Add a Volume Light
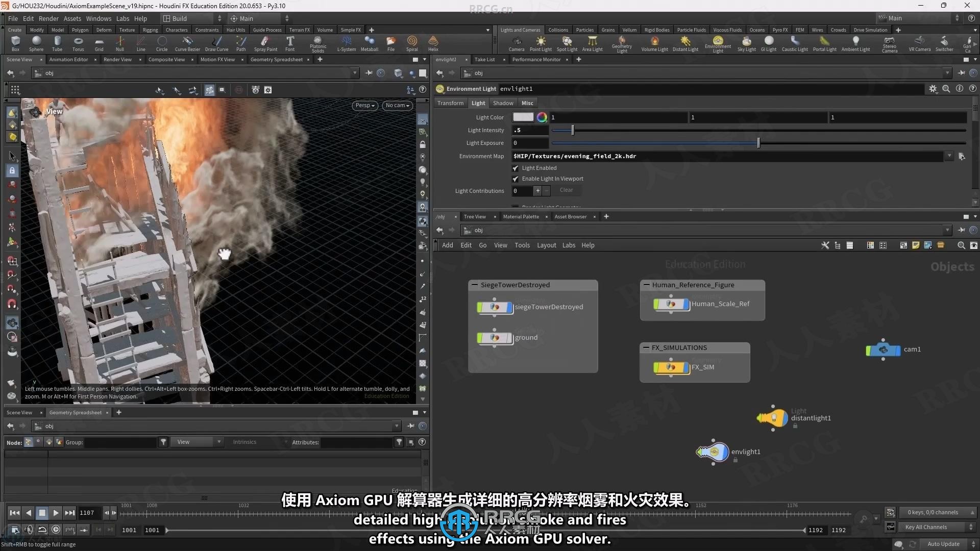Viewport: 980px width, 551px height. [654, 44]
